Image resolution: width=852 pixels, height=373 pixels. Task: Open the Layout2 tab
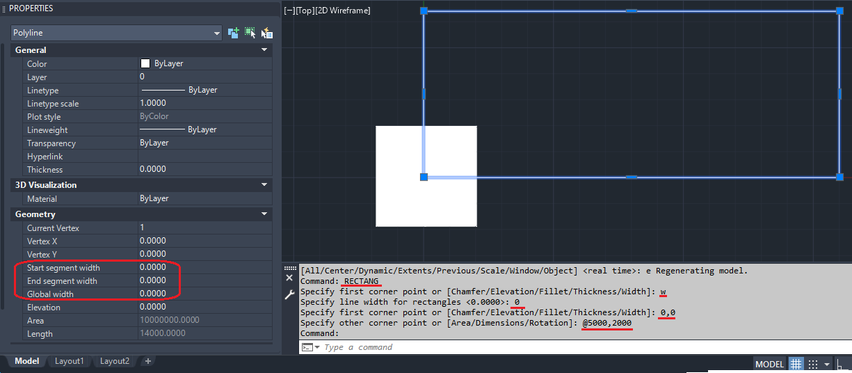tap(115, 361)
